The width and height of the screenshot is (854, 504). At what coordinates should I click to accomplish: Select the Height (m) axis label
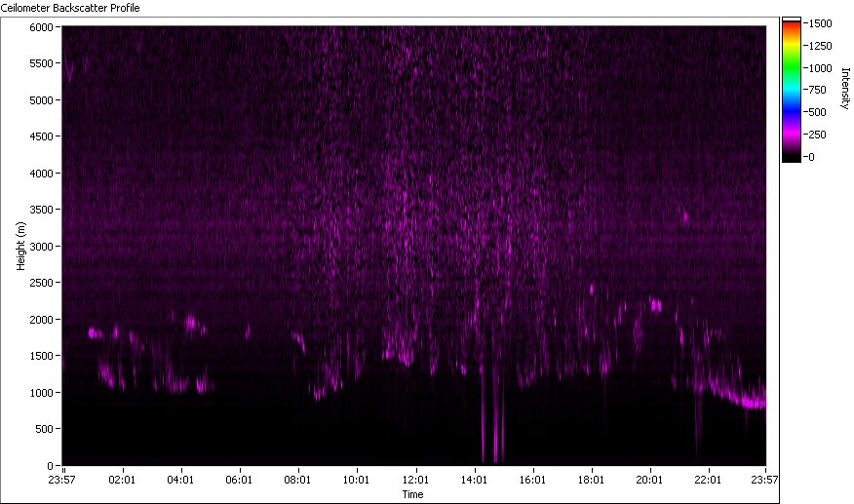coord(20,247)
